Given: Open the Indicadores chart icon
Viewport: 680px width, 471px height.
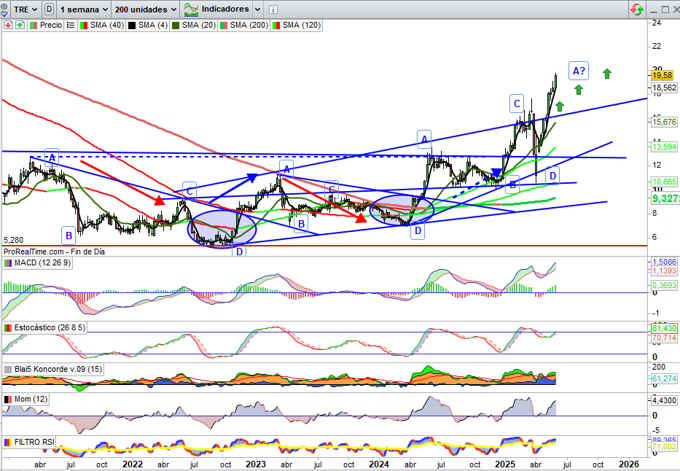Looking at the screenshot, I should 191,9.
